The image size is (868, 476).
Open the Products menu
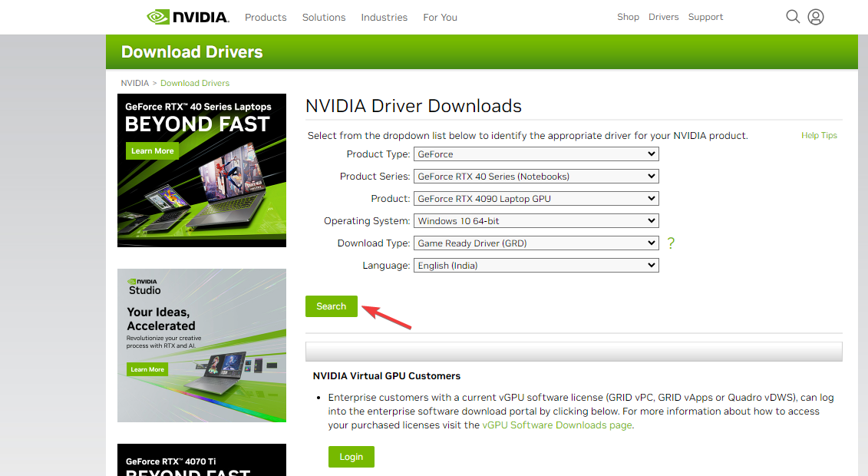click(x=266, y=17)
